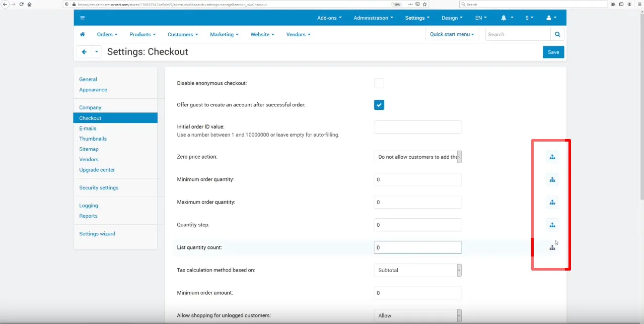Image resolution: width=644 pixels, height=324 pixels.
Task: Save the checkout settings
Action: [553, 52]
